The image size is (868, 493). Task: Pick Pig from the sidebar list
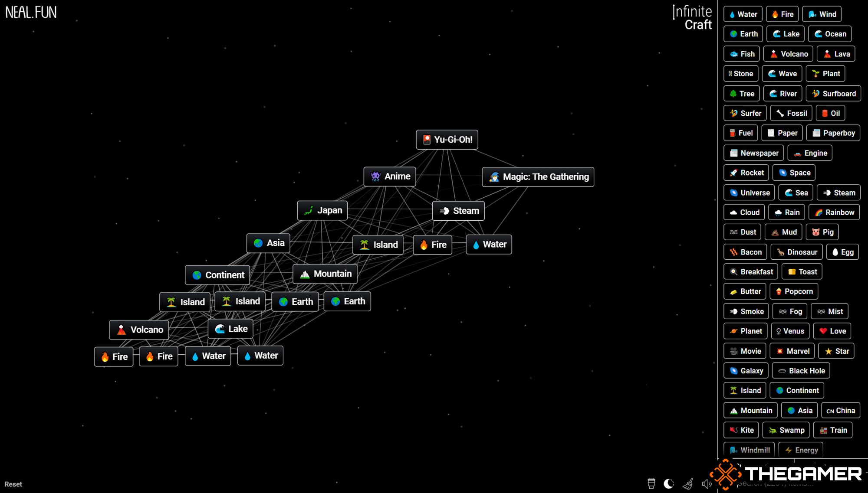[x=822, y=232]
